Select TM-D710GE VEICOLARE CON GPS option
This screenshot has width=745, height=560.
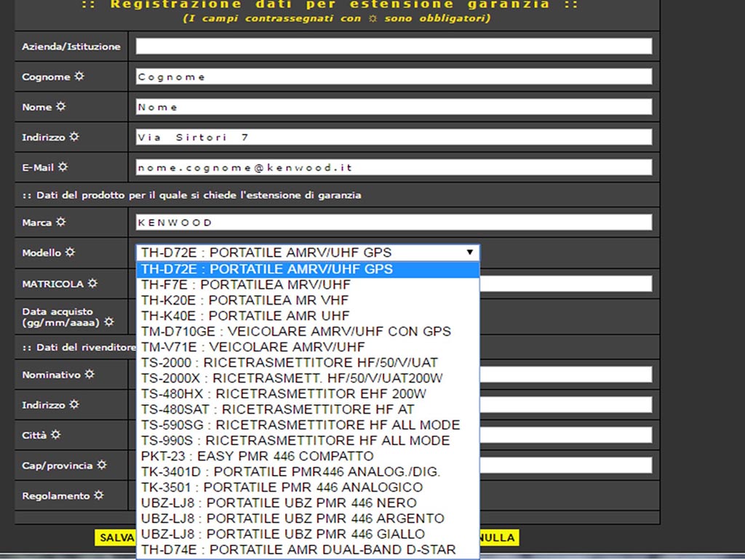(x=295, y=332)
